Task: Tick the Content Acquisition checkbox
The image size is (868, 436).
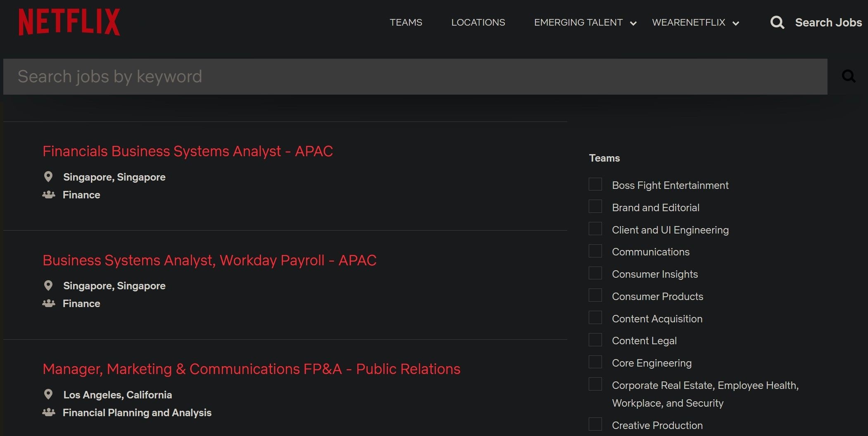Action: pos(595,318)
